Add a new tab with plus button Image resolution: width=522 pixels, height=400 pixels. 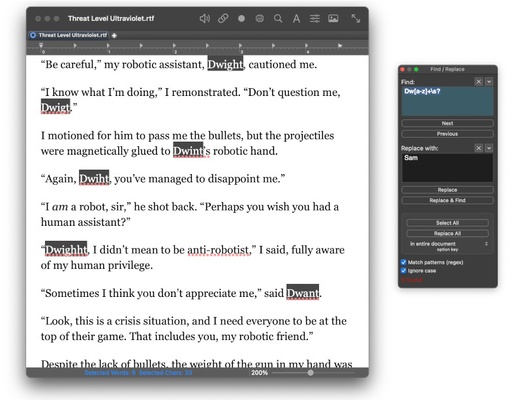coord(114,35)
